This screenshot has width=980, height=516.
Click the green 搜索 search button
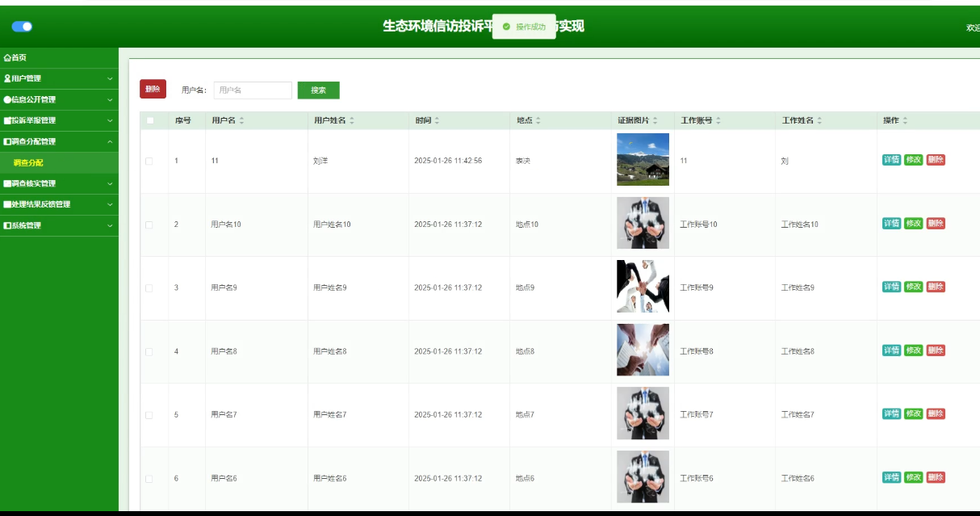click(x=318, y=90)
